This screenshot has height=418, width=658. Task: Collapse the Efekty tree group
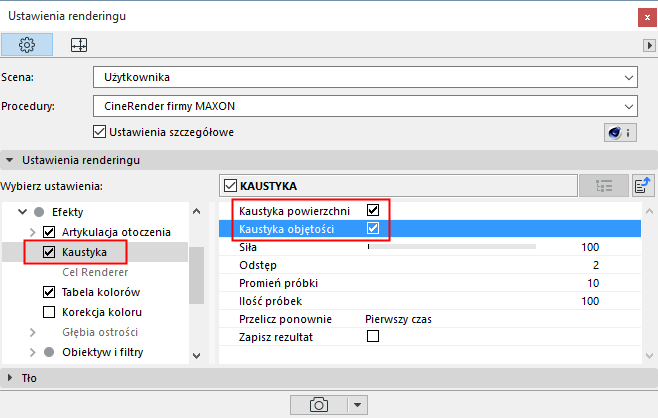[x=23, y=212]
